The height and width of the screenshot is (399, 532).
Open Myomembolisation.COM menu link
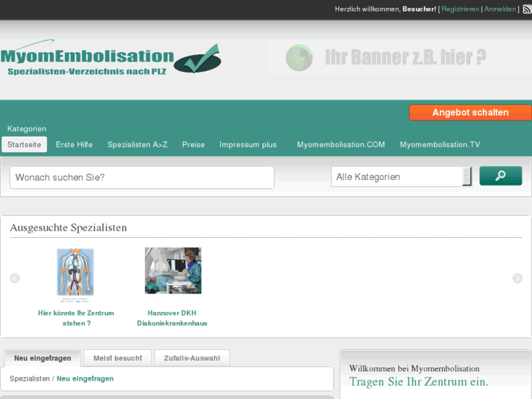pos(341,145)
